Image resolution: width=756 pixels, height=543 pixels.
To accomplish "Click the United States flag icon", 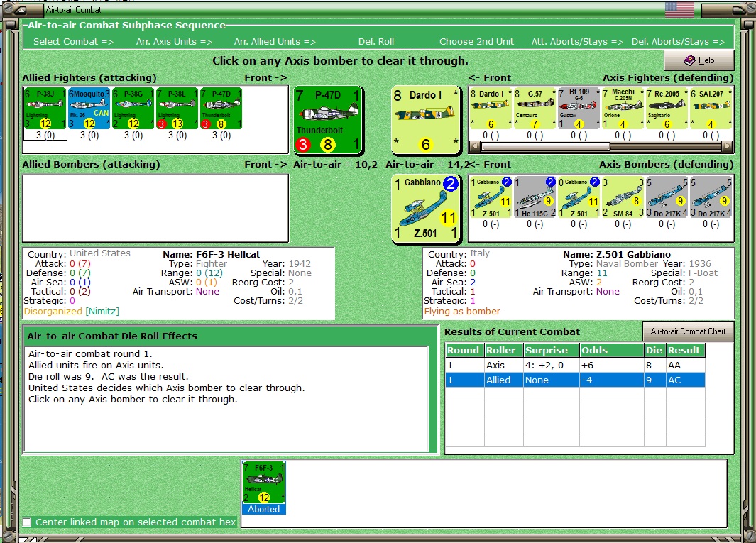I will [x=679, y=10].
